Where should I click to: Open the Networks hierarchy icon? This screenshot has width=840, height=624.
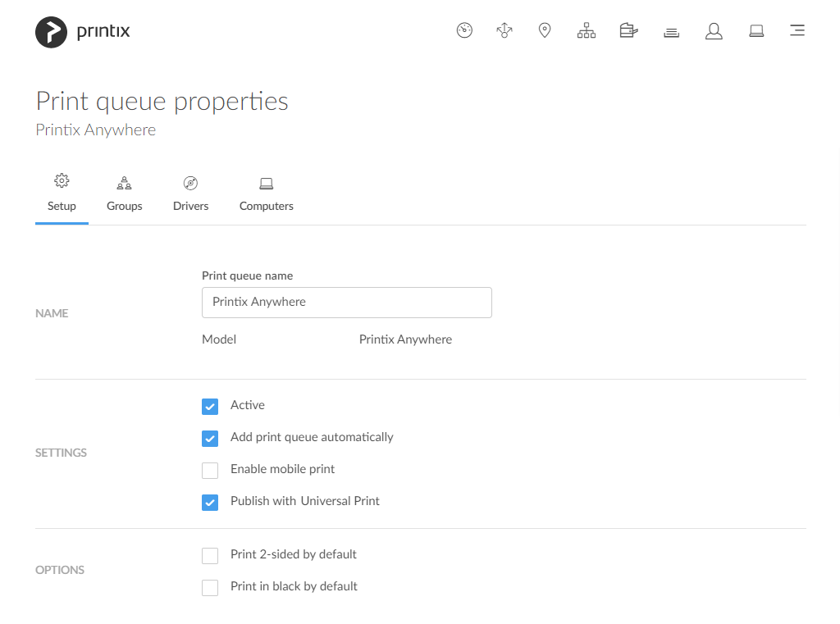[x=586, y=30]
